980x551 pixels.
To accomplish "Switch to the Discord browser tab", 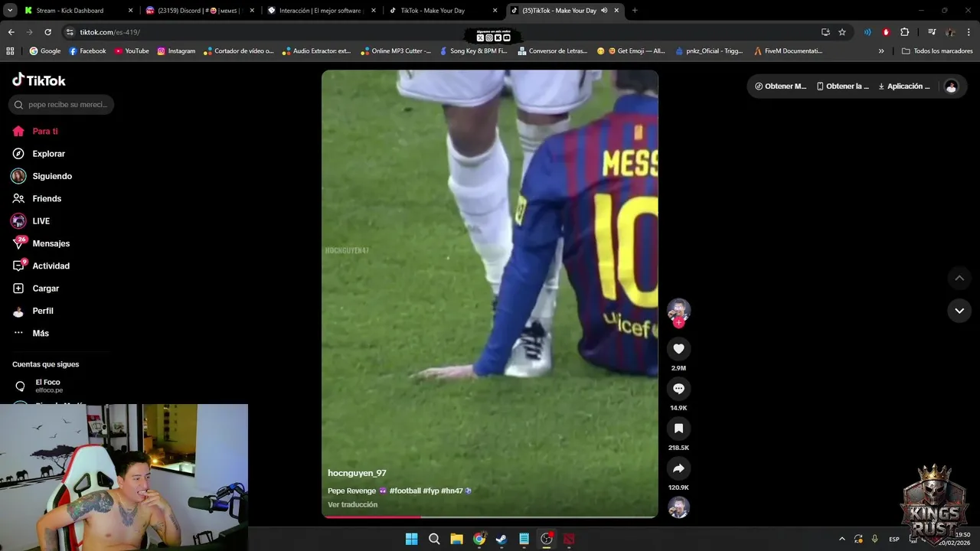I will tap(200, 11).
